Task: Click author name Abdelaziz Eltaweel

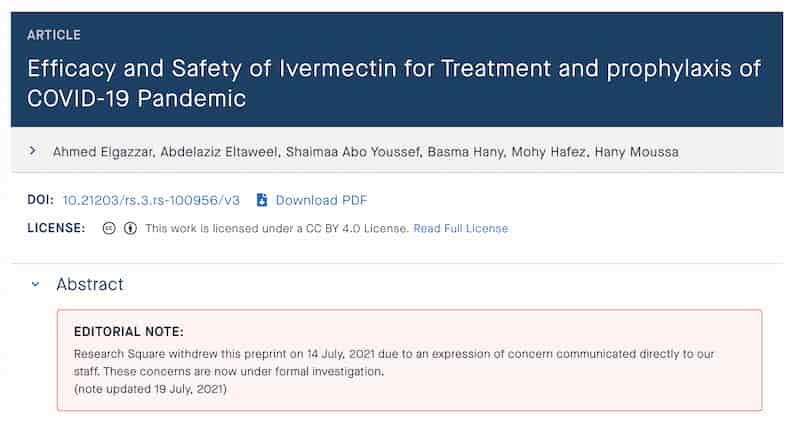Action: tap(219, 152)
